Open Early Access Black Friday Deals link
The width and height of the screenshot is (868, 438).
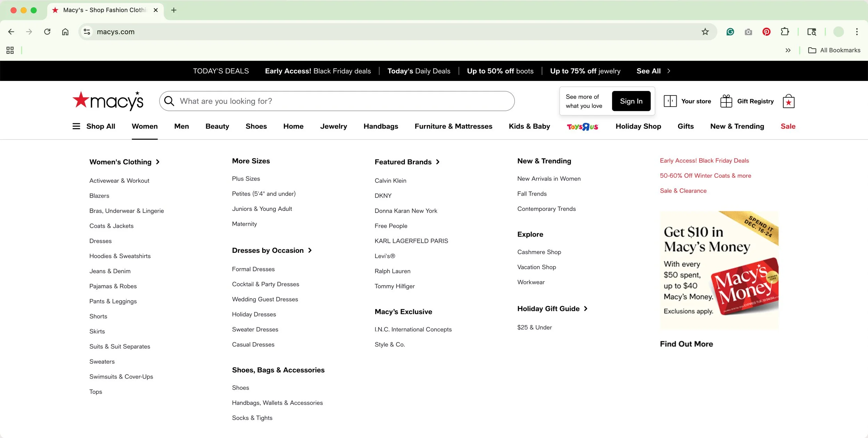tap(704, 160)
